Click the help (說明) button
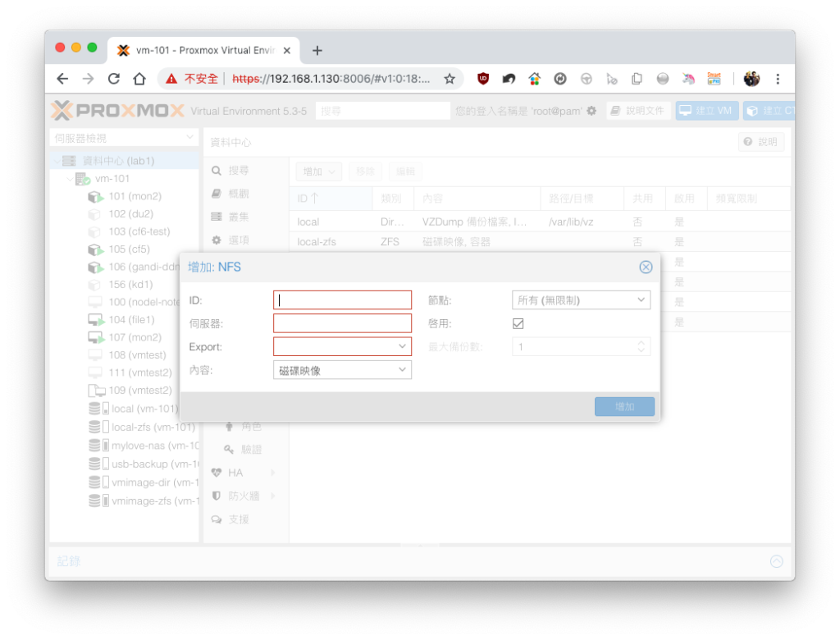This screenshot has height=640, width=840. [x=760, y=141]
